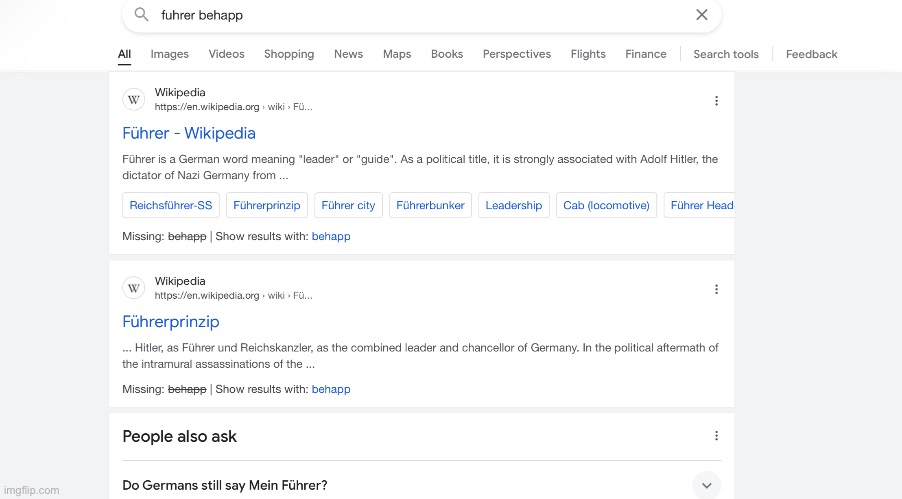The image size is (902, 499).
Task: Open three-dot menu for Führerprinzip result
Action: [716, 289]
